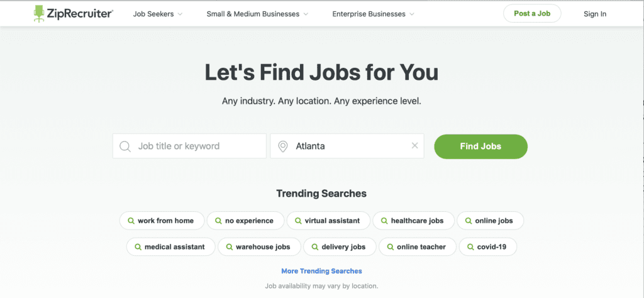Open the Small & Medium Businesses dropdown
644x298 pixels.
[x=257, y=14]
